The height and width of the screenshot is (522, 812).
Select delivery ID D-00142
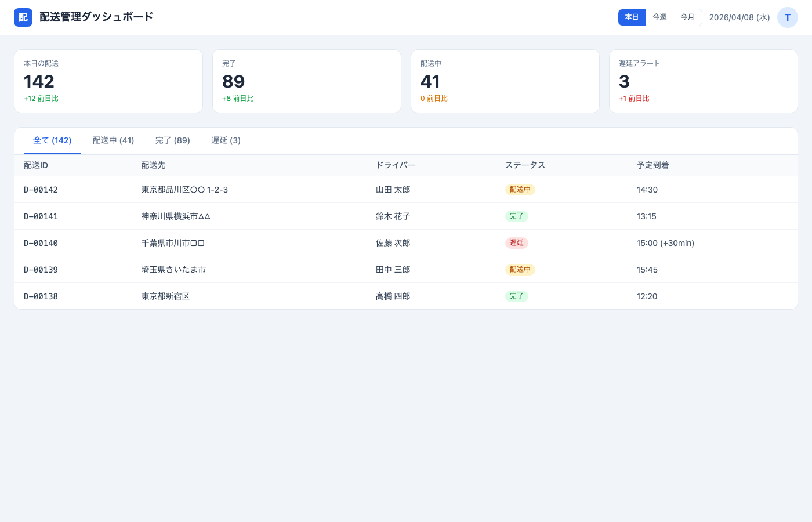(x=41, y=190)
